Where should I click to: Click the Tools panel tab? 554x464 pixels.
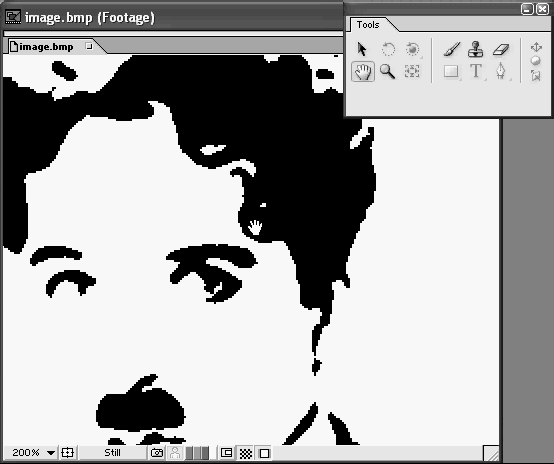click(x=368, y=25)
